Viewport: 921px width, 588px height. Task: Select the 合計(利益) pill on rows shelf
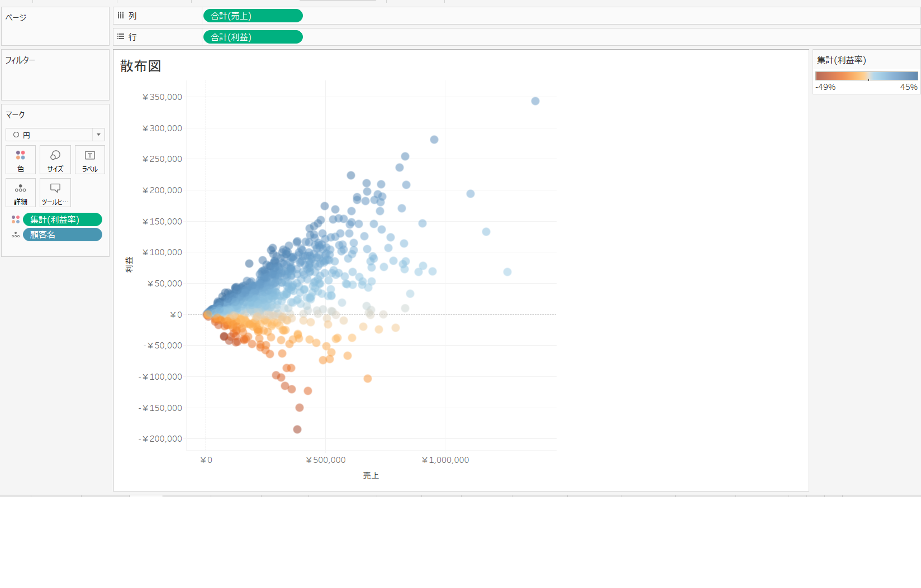coord(253,37)
